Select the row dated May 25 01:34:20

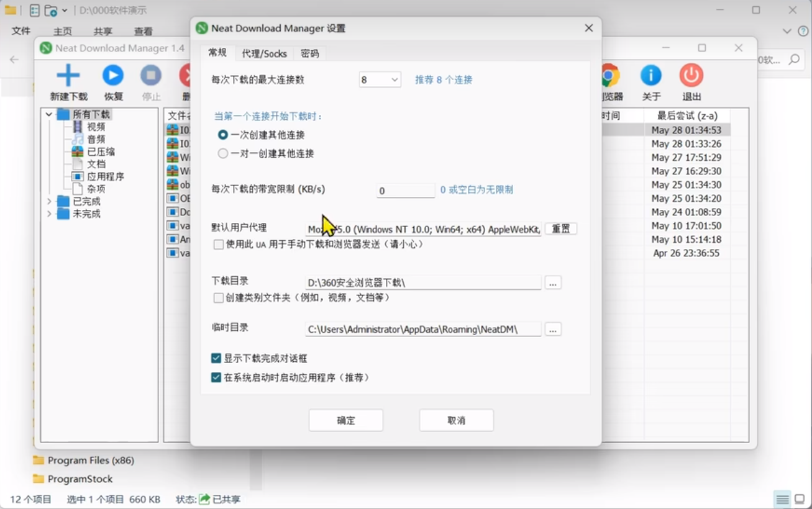tap(687, 198)
